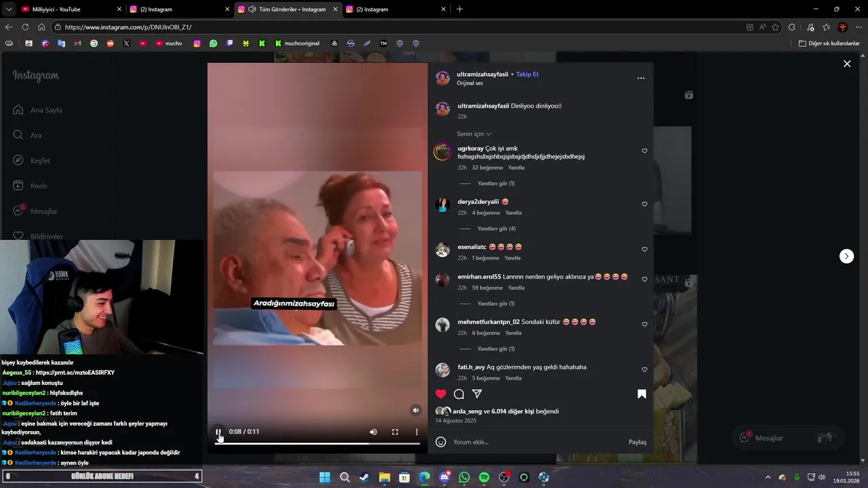Pause the video using the player button
Image resolution: width=868 pixels, height=488 pixels.
pyautogui.click(x=218, y=432)
